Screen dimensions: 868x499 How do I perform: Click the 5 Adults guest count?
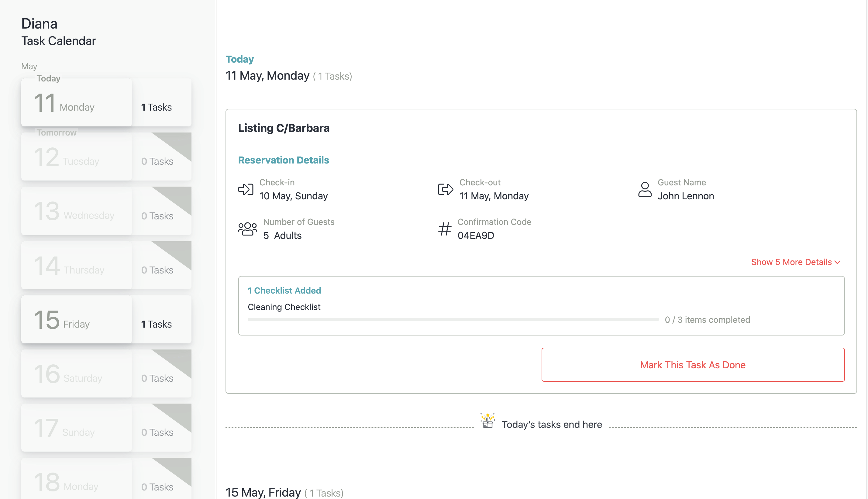(282, 236)
